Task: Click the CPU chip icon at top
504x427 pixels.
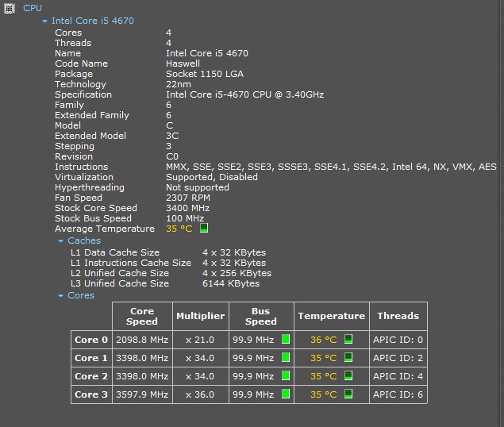Action: tap(9, 9)
